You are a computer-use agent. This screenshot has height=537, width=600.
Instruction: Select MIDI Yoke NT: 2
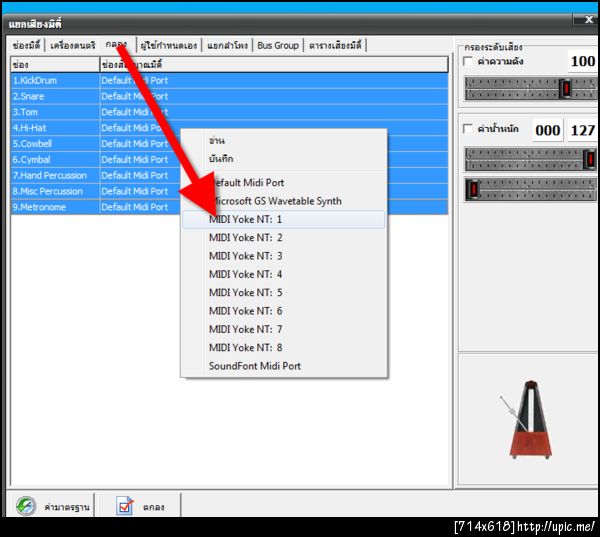(x=284, y=238)
